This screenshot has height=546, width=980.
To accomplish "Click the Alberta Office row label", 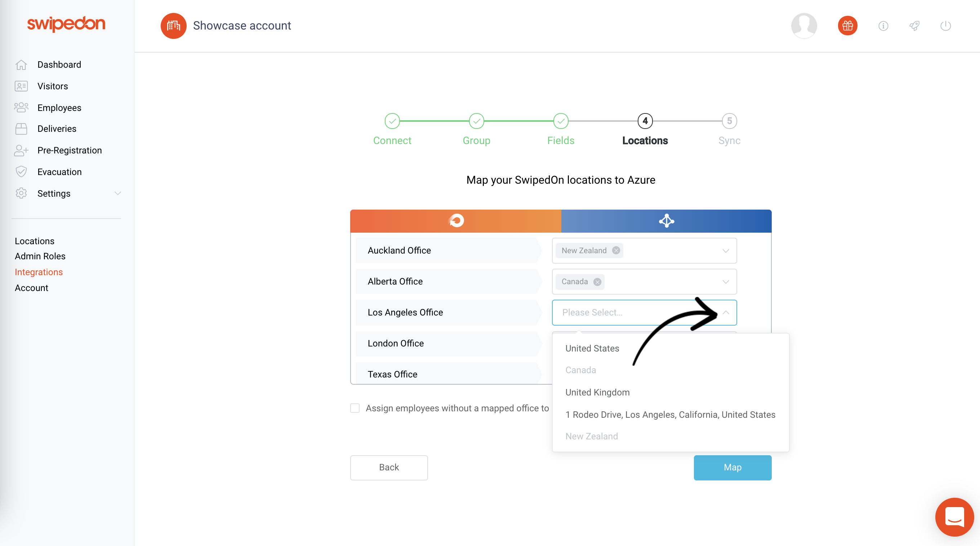I will [x=395, y=281].
